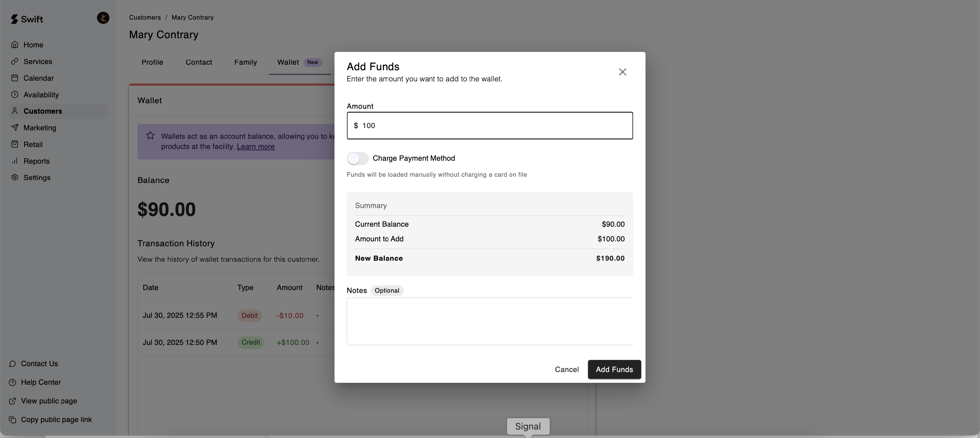The width and height of the screenshot is (980, 438).
Task: Click the Reports bar-chart icon
Action: 15,161
